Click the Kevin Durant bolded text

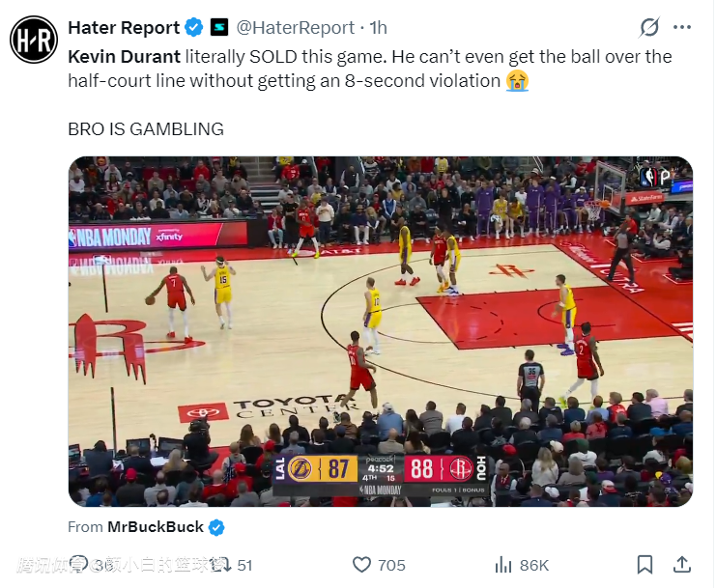tap(125, 57)
